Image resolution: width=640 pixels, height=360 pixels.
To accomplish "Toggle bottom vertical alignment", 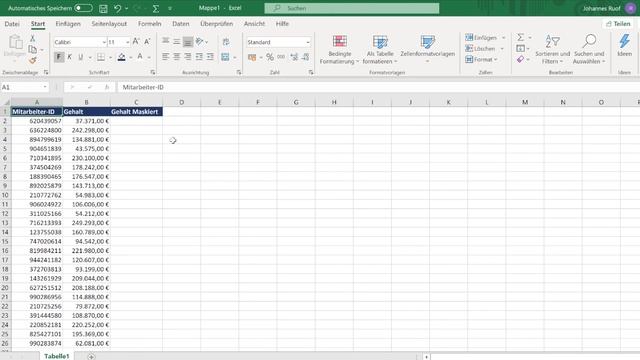I will point(187,41).
